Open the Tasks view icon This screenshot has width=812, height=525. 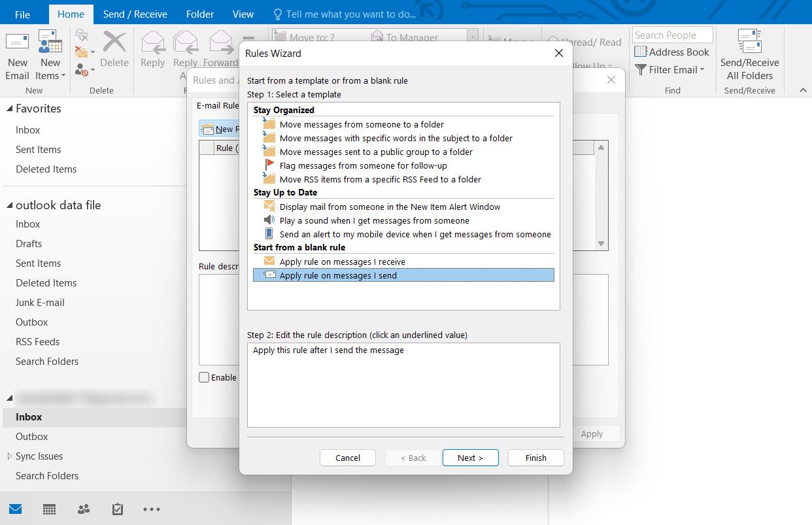point(118,509)
